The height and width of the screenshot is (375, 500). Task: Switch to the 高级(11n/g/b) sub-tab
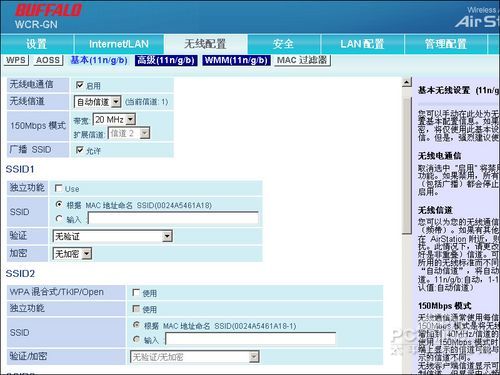click(166, 60)
